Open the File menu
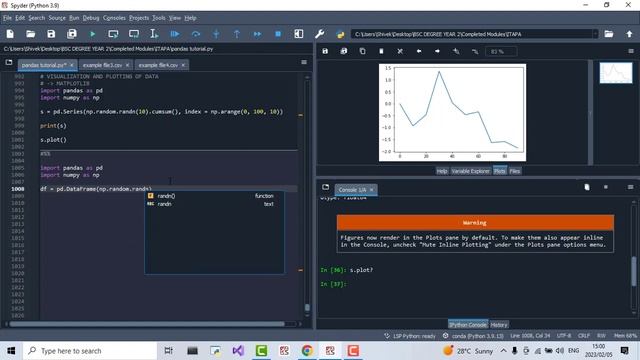640x360 pixels. (x=7, y=18)
